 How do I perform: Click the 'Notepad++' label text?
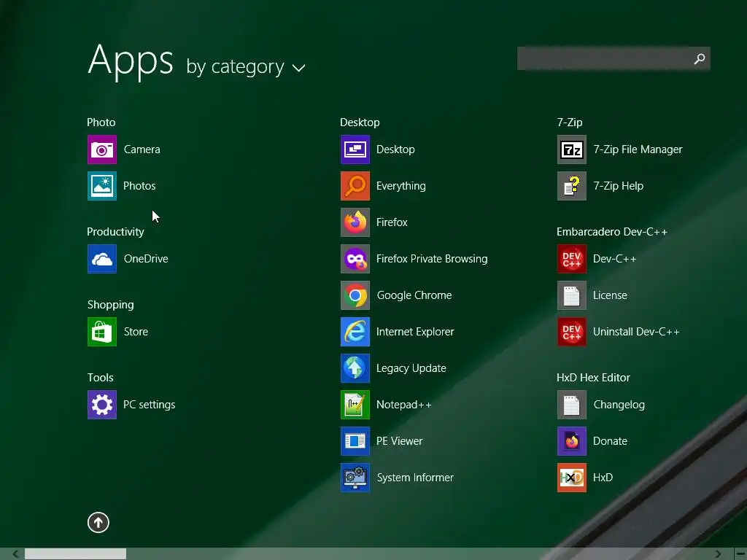(x=404, y=405)
